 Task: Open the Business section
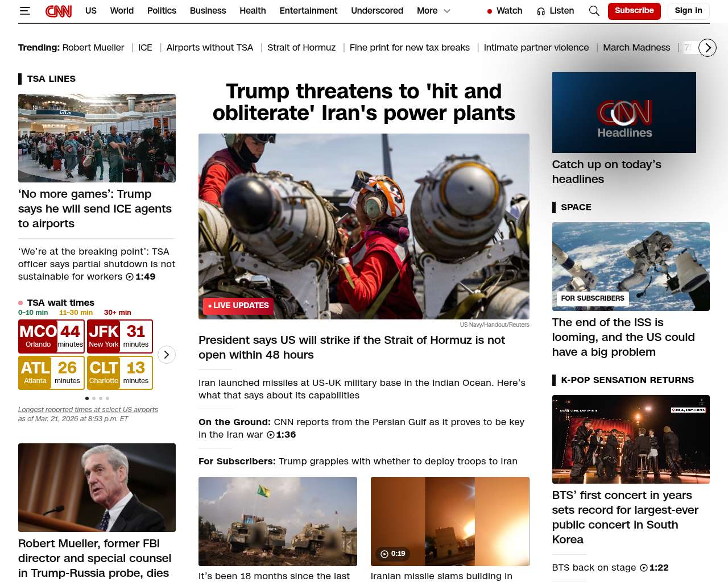(x=208, y=11)
